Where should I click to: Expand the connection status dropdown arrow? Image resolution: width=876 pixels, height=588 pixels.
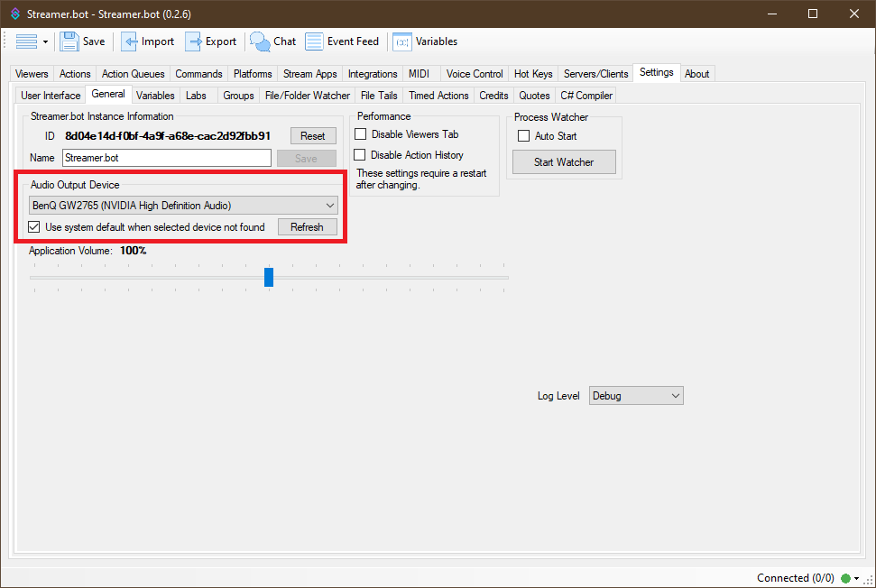(856, 578)
